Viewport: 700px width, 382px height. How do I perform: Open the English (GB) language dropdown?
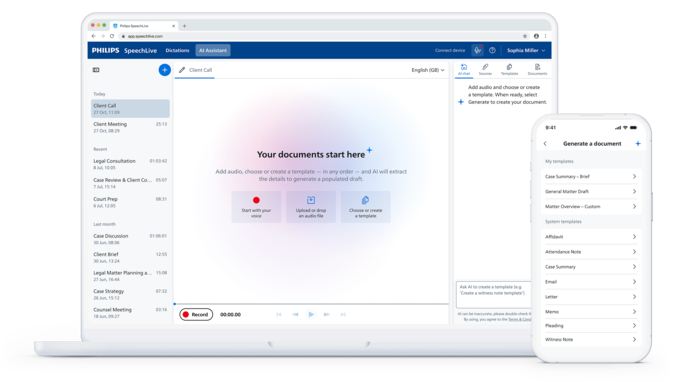coord(428,70)
